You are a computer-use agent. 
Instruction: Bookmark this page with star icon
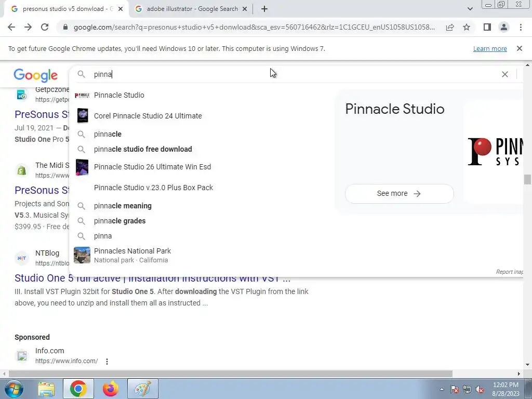pyautogui.click(x=467, y=27)
